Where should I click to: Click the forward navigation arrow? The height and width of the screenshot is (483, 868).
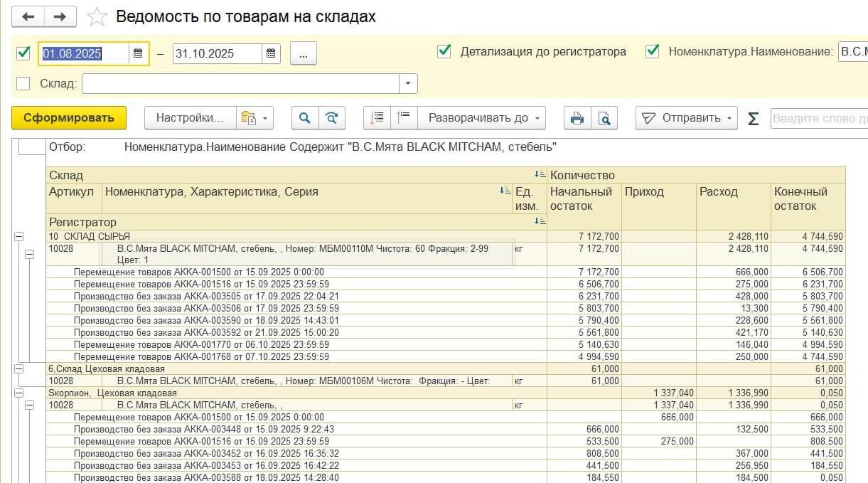coord(61,16)
